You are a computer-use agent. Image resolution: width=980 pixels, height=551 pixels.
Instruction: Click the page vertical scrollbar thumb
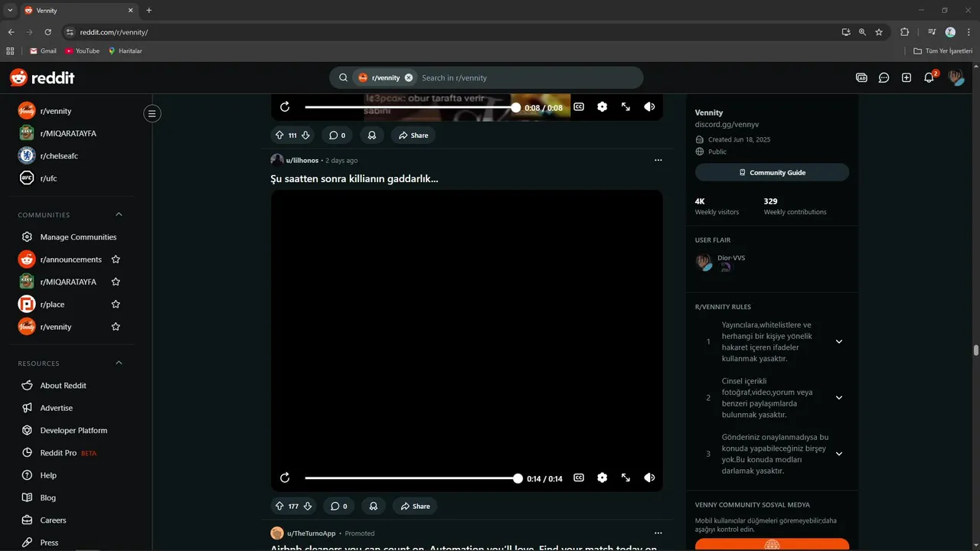pyautogui.click(x=975, y=350)
